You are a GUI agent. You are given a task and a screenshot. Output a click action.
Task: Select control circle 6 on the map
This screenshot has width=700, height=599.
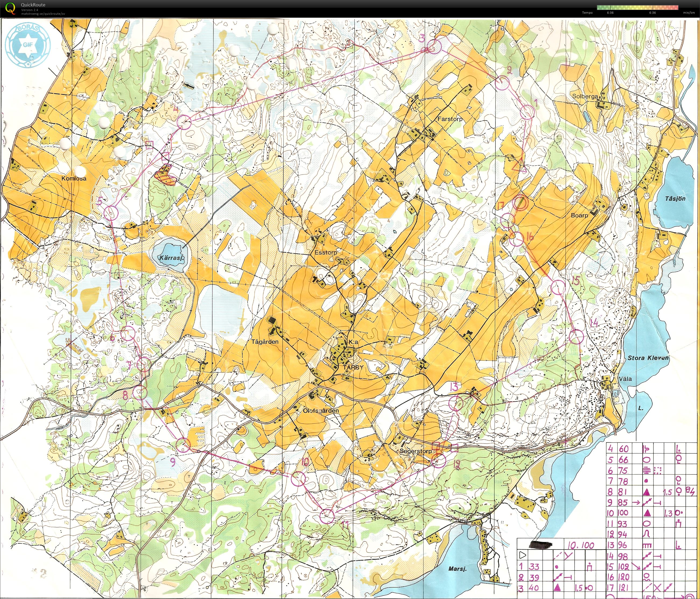(128, 334)
